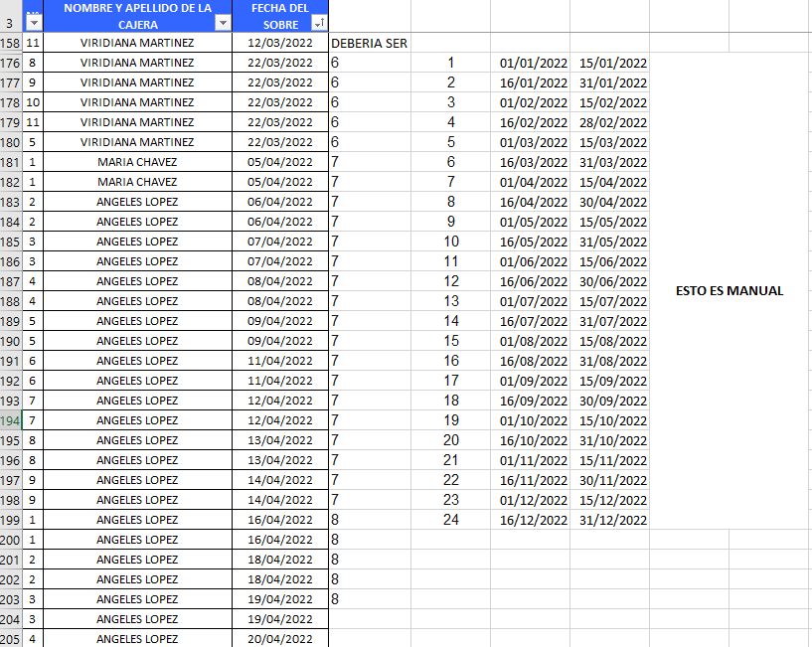812x647 pixels.
Task: Select the period end date 30/06/2022
Action: point(610,282)
